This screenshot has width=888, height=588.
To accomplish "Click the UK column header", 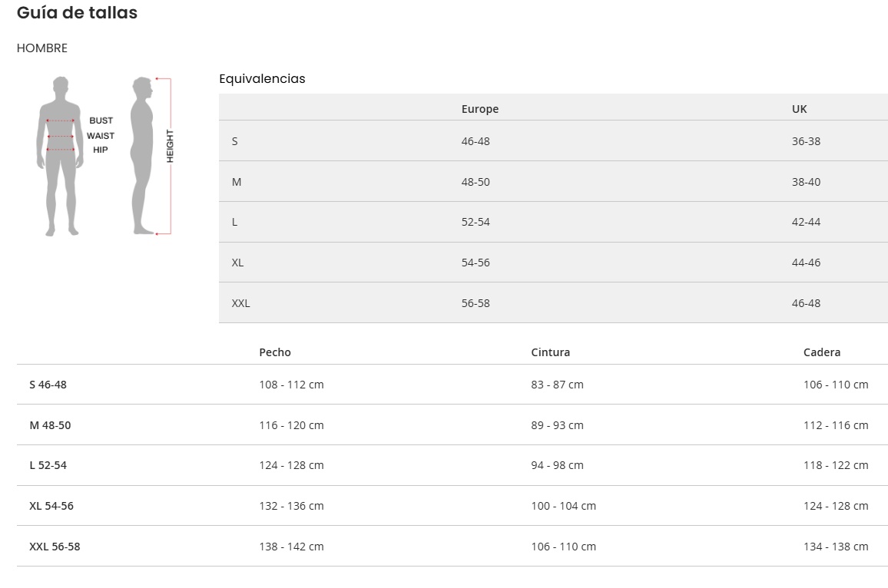I will pos(800,109).
